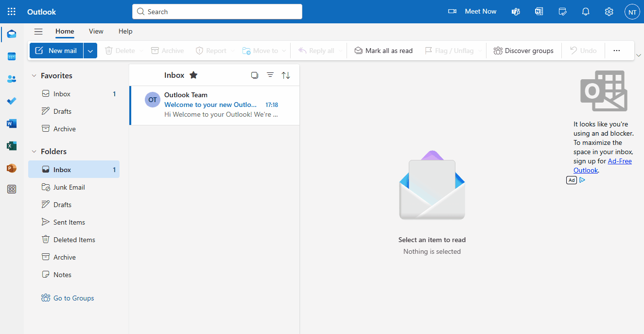Collapse the Folders section chevron
644x334 pixels.
click(x=34, y=152)
